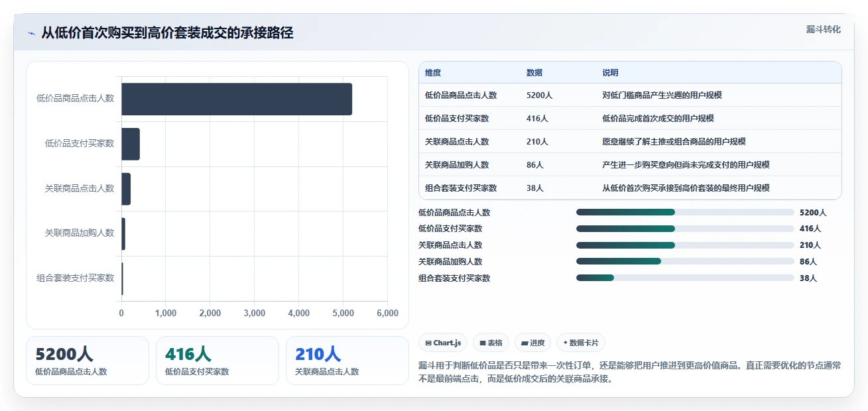Click the explanatory paragraph beginning 漏斗用于判断
This screenshot has height=411, width=868.
[630, 372]
